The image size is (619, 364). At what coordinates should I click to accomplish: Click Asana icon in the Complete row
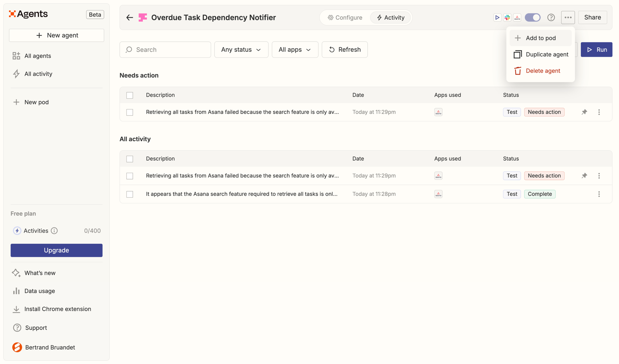[438, 194]
